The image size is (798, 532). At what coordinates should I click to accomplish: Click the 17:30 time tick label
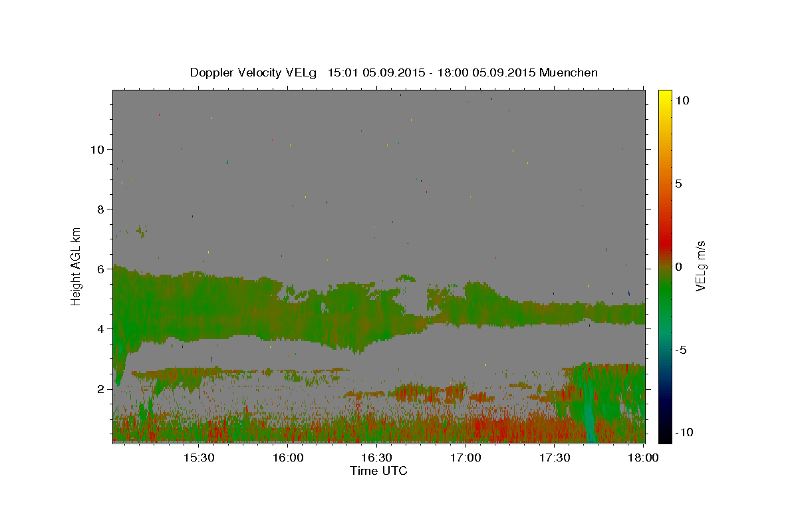click(555, 458)
